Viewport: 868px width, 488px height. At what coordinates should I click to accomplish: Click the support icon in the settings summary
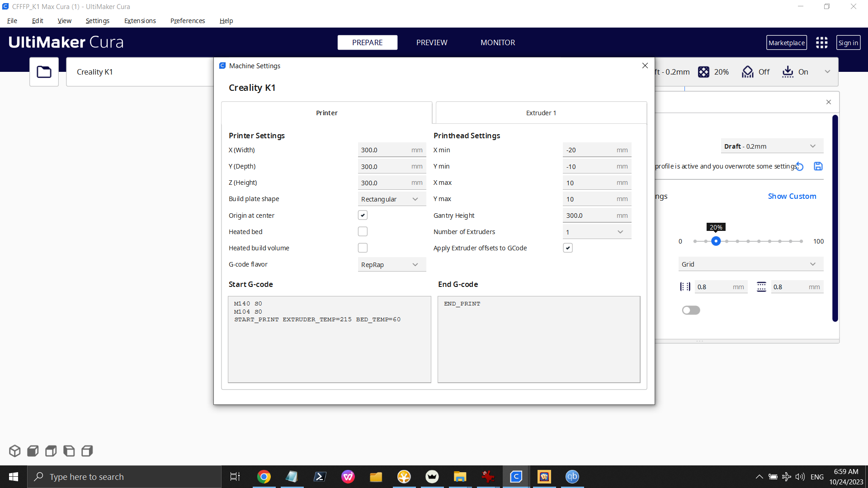point(748,72)
